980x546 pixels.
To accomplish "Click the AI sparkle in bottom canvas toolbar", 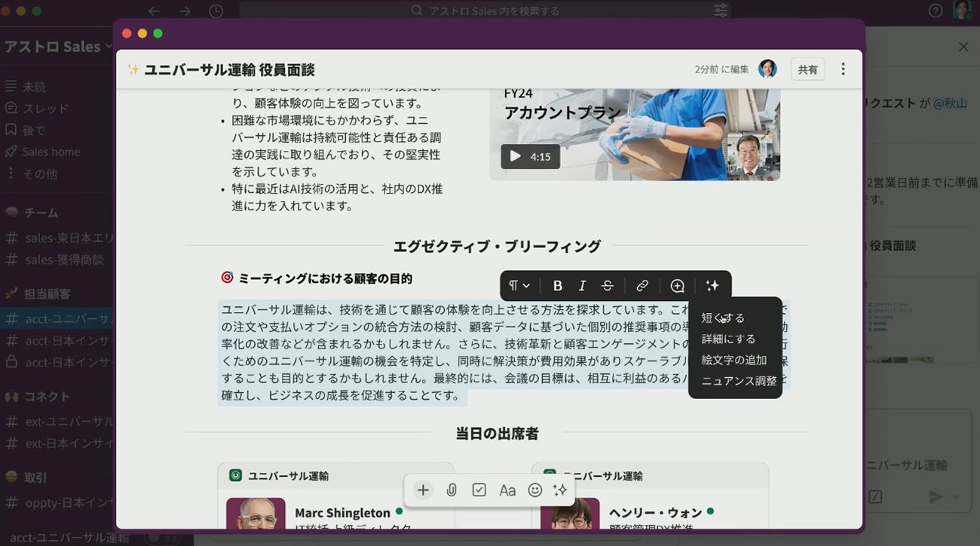I will pos(560,490).
